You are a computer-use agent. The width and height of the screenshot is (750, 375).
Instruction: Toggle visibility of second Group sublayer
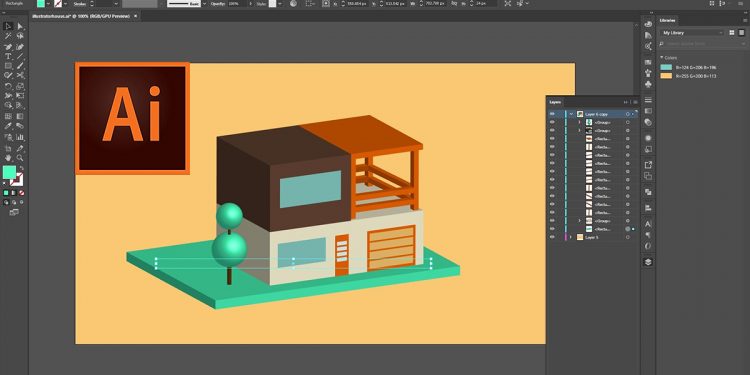pos(552,131)
